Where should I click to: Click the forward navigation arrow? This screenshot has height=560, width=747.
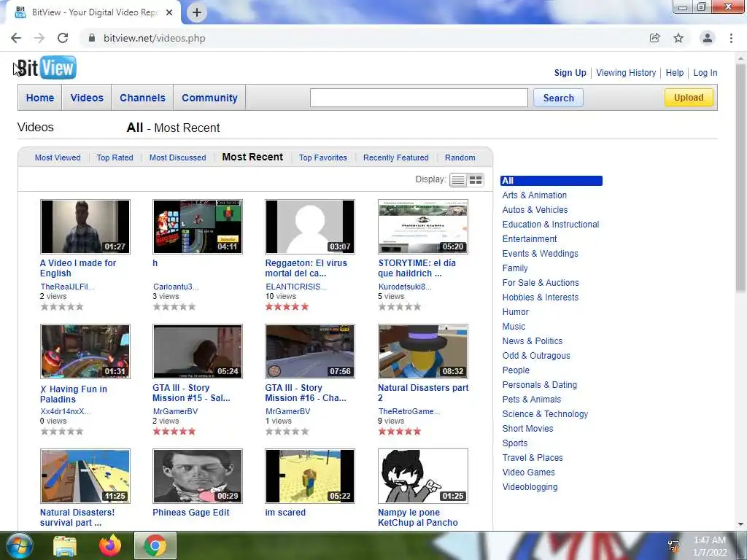click(x=39, y=38)
